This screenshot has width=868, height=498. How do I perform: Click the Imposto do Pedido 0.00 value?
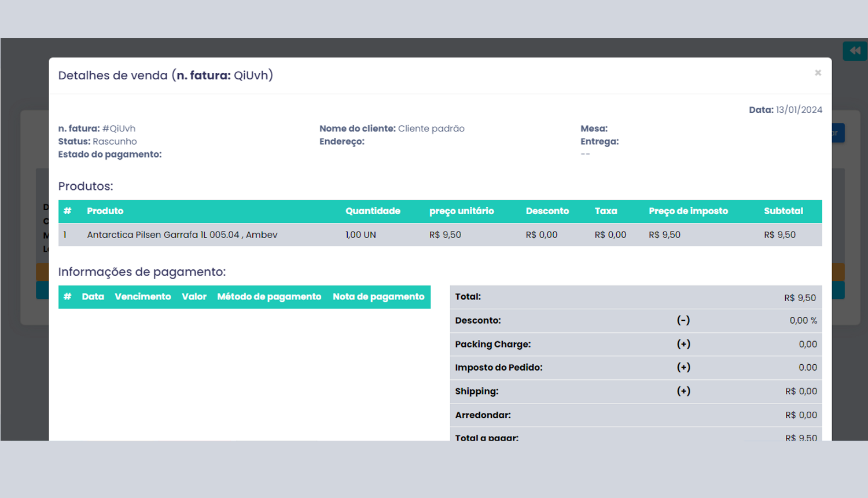(x=808, y=367)
